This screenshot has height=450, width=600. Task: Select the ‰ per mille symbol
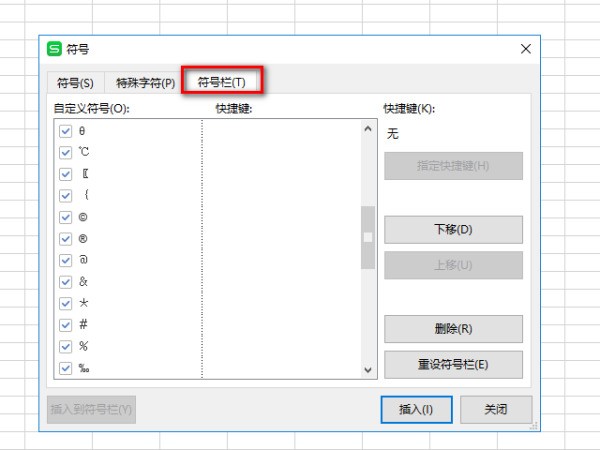click(x=84, y=368)
